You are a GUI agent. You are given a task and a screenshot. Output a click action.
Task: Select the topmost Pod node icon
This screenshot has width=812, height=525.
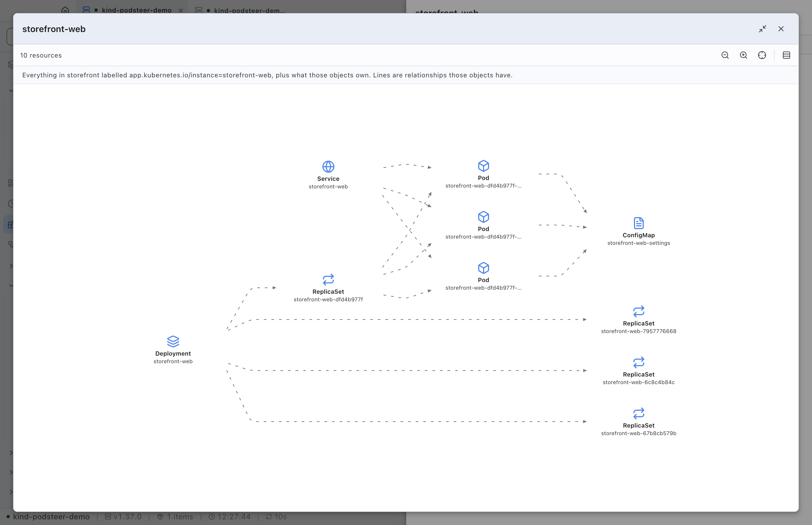click(483, 166)
